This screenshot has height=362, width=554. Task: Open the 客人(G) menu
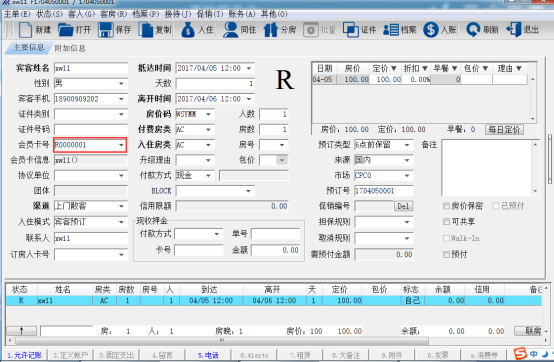click(x=81, y=14)
